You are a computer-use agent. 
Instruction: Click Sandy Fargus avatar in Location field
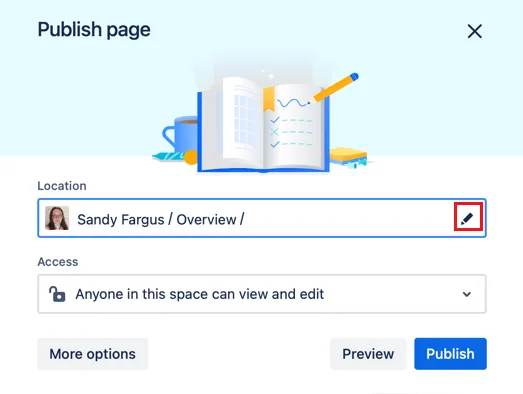click(57, 218)
